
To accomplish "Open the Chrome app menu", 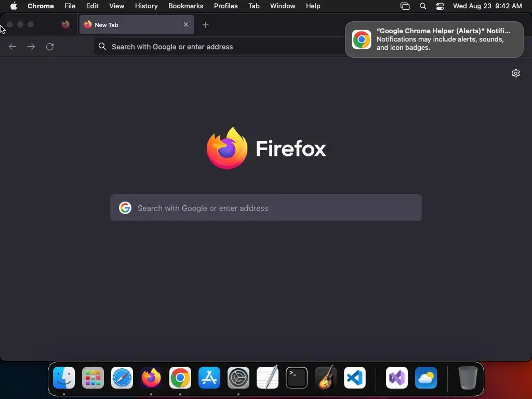I will 41,6.
